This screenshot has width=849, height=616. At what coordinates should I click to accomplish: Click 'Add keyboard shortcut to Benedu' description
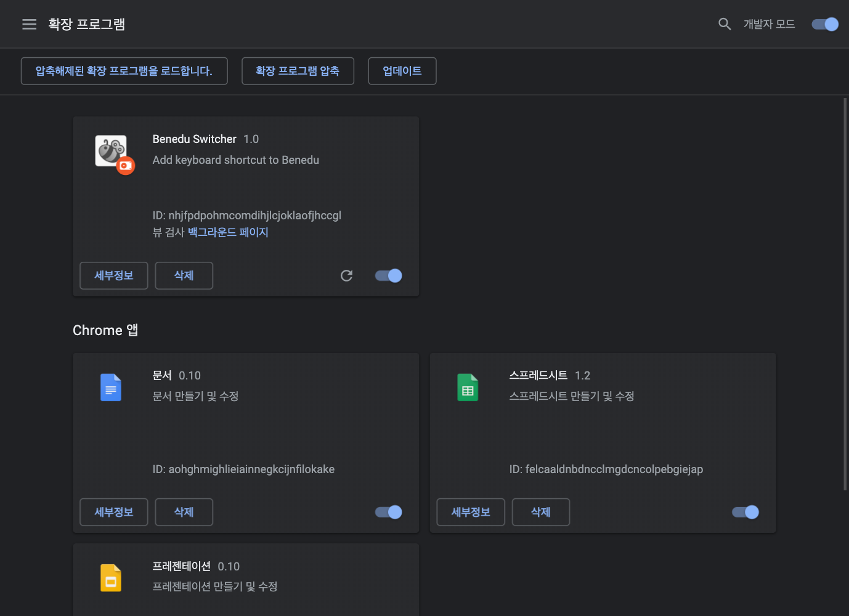coord(236,160)
